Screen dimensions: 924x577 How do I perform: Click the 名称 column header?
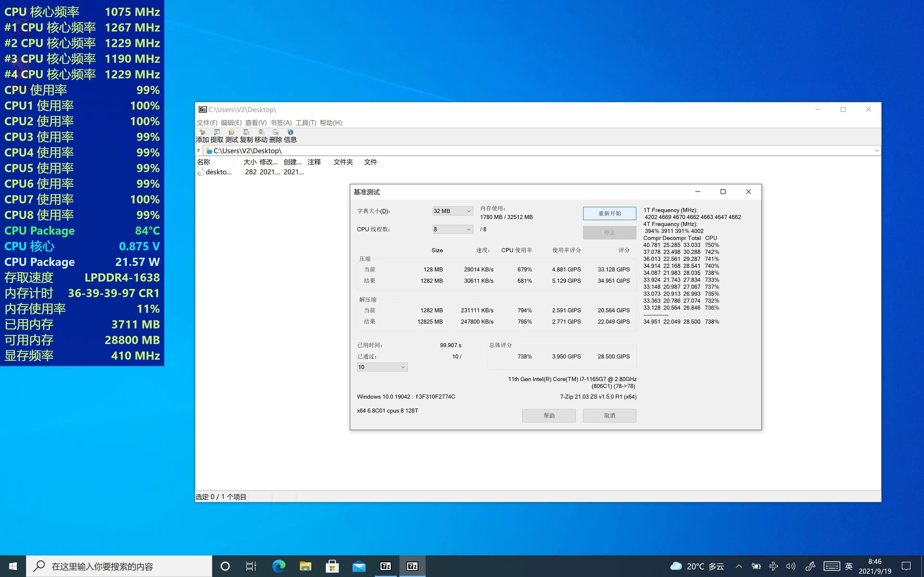(x=204, y=162)
